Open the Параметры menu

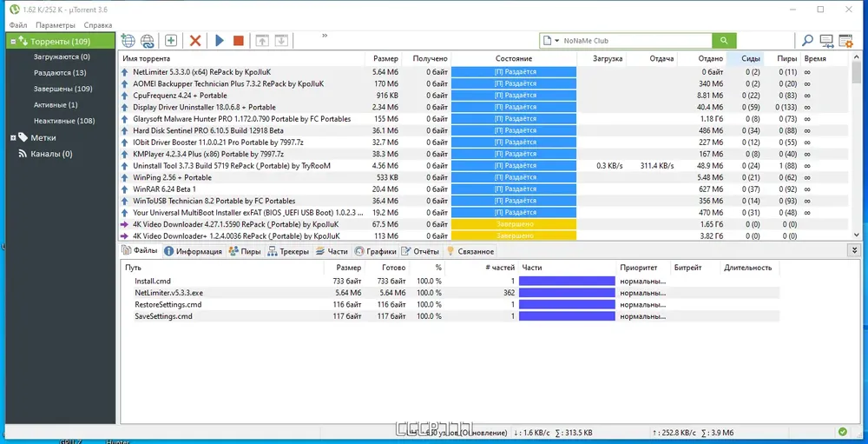click(56, 25)
